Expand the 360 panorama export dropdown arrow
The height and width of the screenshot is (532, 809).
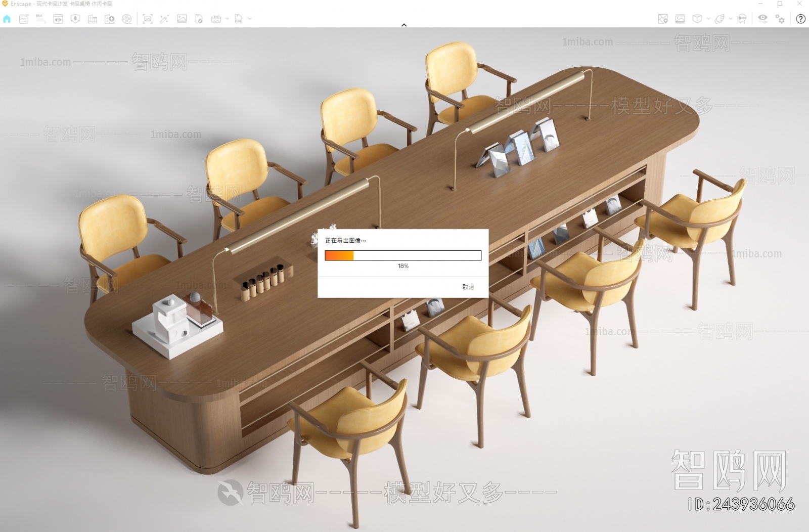point(227,19)
